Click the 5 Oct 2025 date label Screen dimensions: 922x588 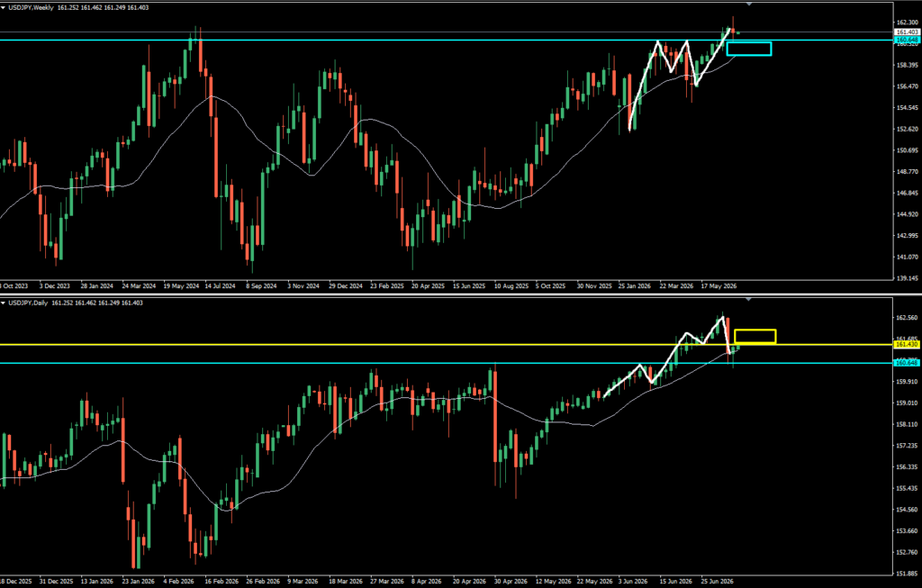[550, 286]
